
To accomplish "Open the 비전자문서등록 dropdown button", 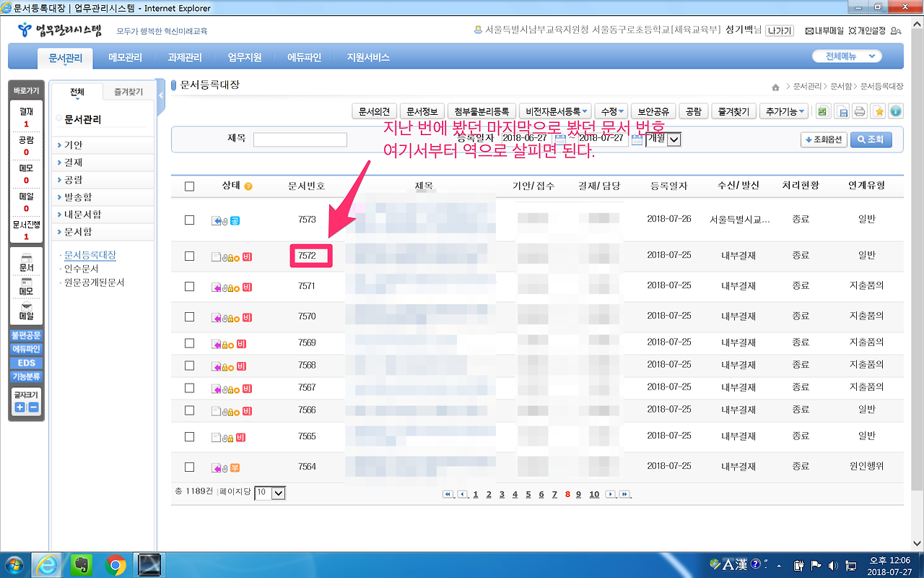I will click(555, 111).
